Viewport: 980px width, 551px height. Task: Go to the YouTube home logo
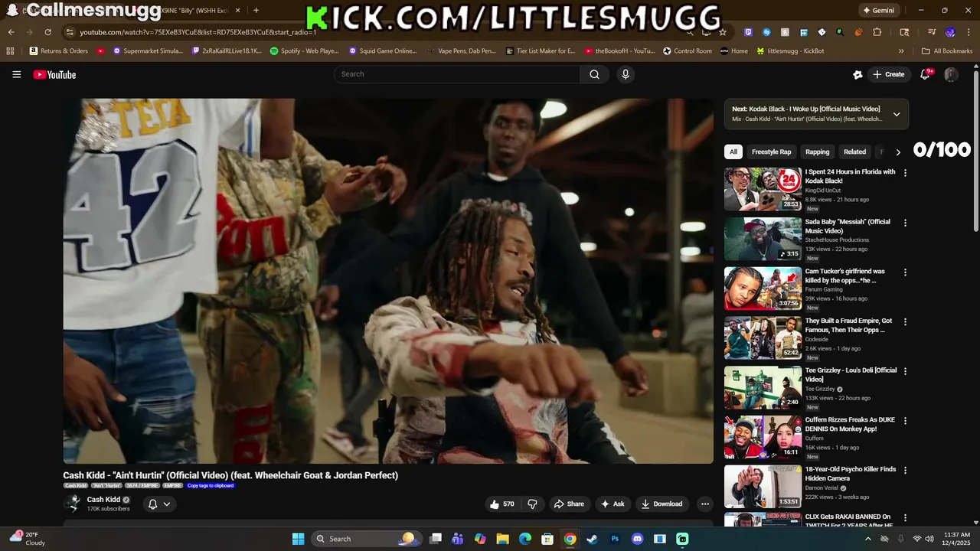click(x=54, y=74)
